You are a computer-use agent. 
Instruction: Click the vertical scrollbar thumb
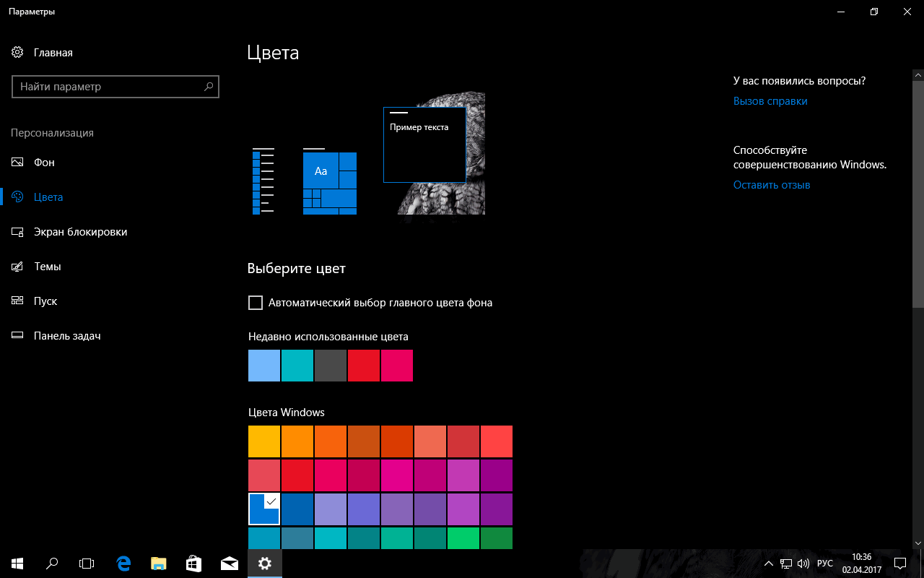point(918,195)
